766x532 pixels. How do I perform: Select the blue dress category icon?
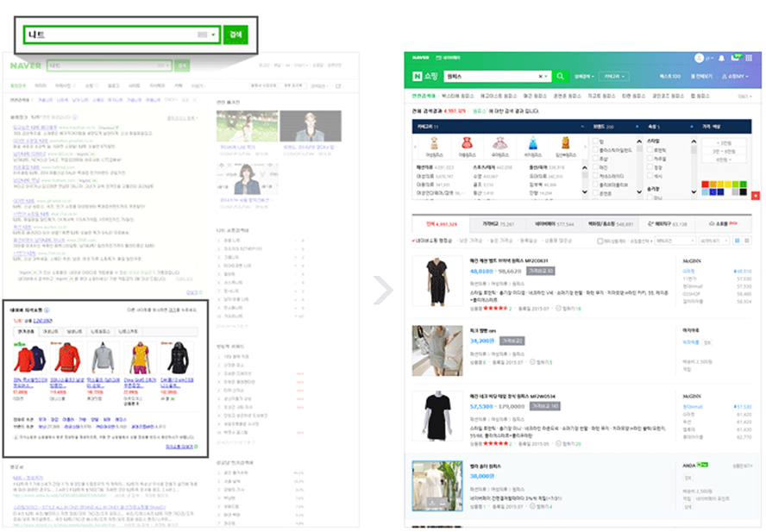532,144
